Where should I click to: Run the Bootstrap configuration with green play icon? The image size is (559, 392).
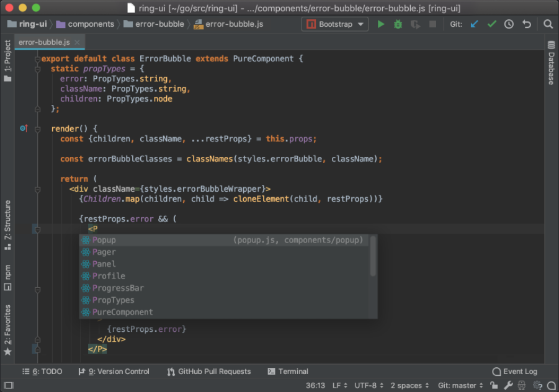[381, 24]
